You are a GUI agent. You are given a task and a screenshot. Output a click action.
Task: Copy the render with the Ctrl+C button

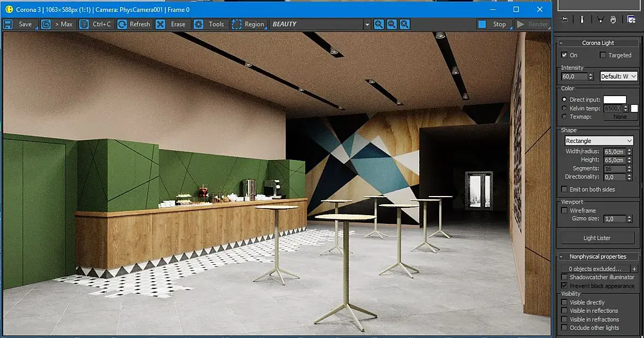(x=96, y=24)
